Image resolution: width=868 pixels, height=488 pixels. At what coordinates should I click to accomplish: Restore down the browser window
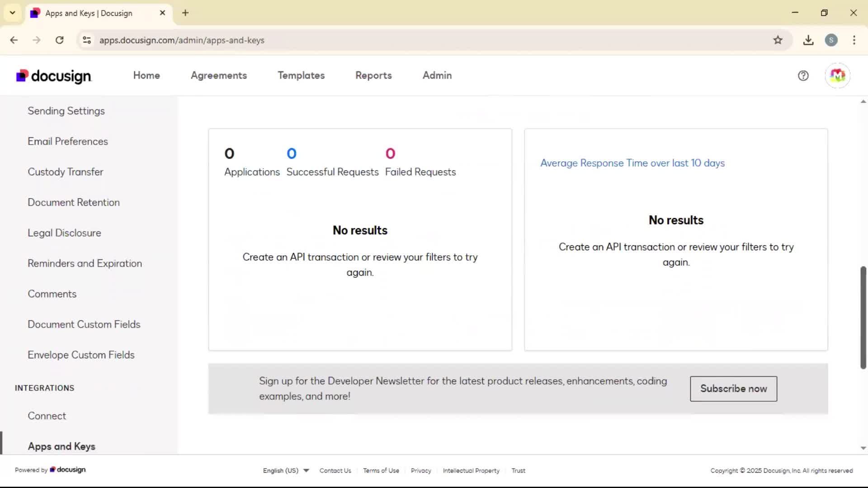[x=824, y=13]
